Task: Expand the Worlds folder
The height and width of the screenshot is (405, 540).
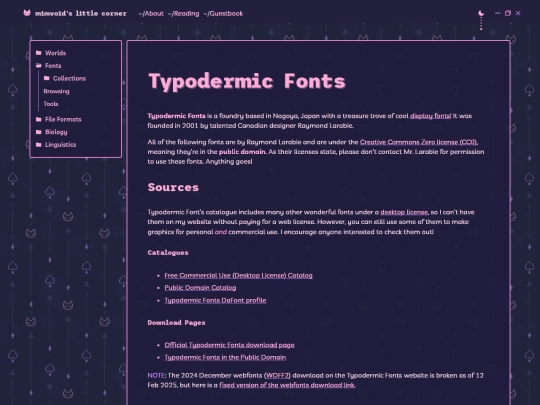Action: [55, 53]
